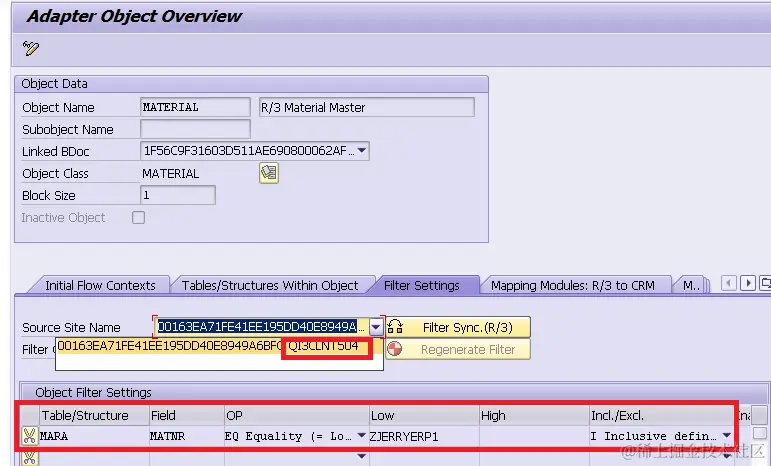
Task: Open Incl./Excl. dropdown in MARA row
Action: click(727, 436)
